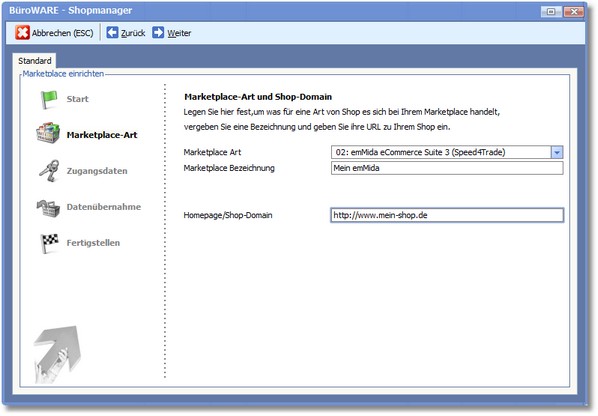
Task: Focus the Homepage/Shop-Domain URL field
Action: tap(447, 215)
